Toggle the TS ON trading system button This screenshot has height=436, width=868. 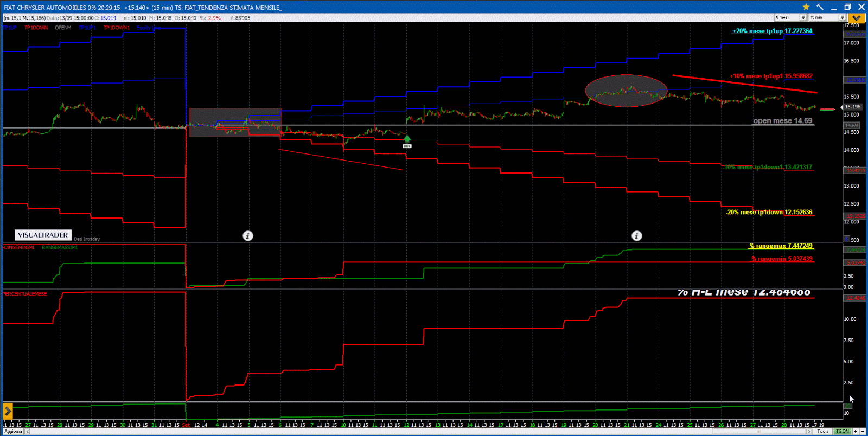pyautogui.click(x=843, y=432)
